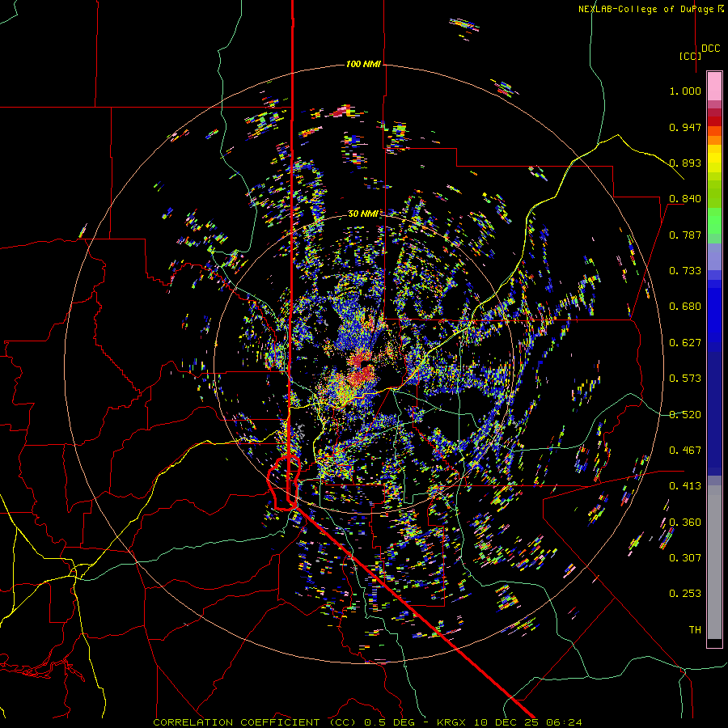The image size is (728, 728).
Task: Click the KRGX station identifier in the caption
Action: (x=453, y=722)
